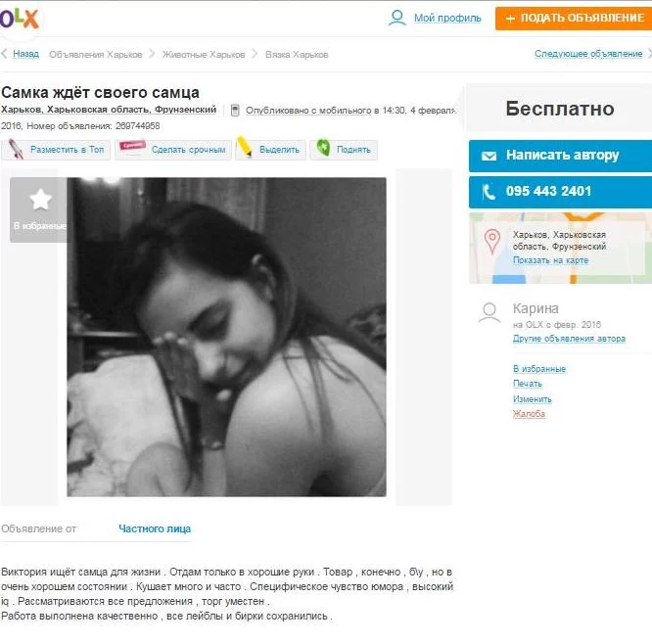Click Написать автору button
The image size is (652, 644).
point(560,156)
